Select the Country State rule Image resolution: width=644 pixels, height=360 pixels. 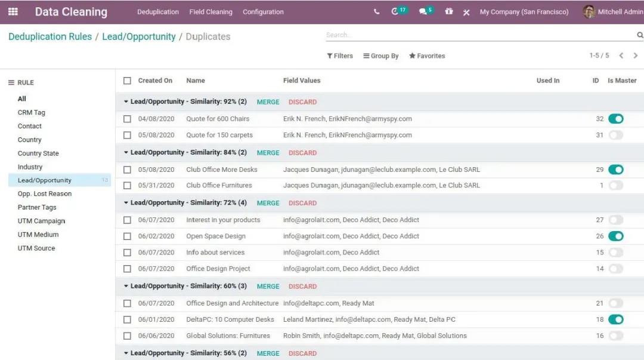point(38,153)
